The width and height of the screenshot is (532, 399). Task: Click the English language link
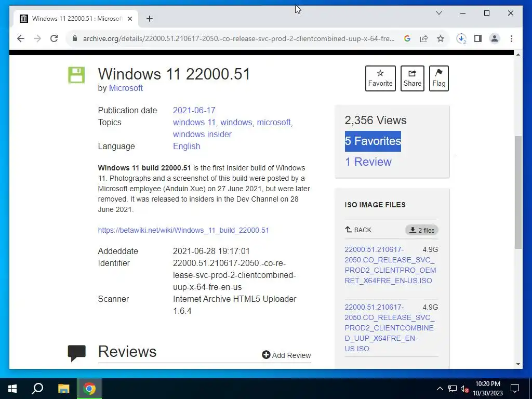click(x=187, y=146)
